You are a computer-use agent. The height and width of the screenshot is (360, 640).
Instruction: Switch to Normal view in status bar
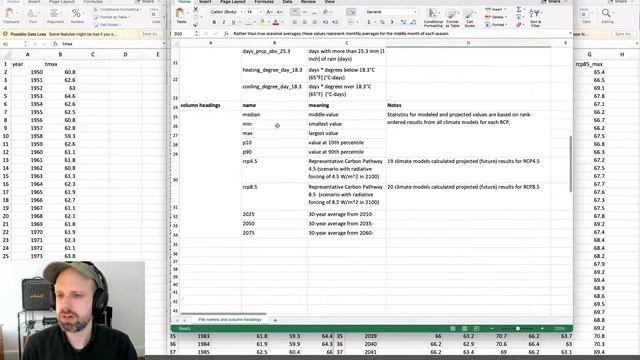pyautogui.click(x=453, y=329)
